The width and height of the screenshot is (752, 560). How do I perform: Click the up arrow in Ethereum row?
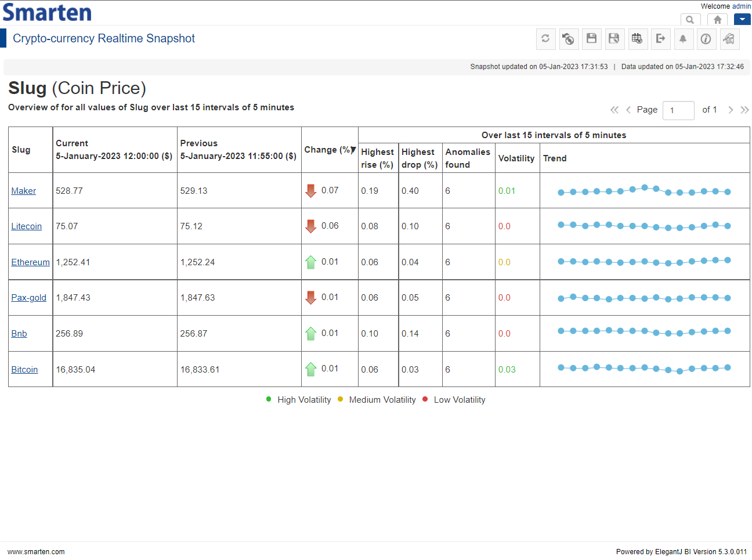[x=311, y=262]
